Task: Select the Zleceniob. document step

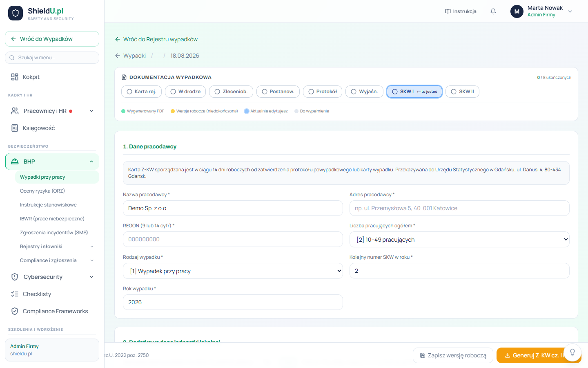Action: click(231, 92)
